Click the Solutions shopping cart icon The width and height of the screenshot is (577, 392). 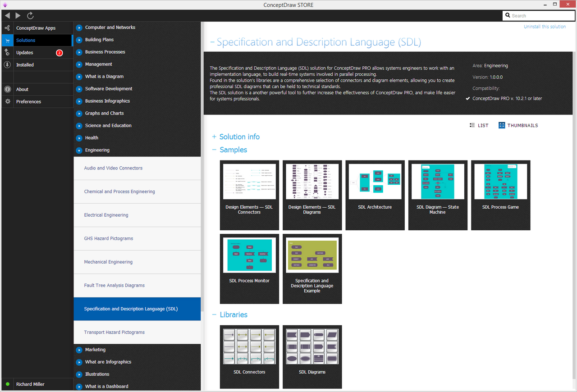tap(7, 40)
